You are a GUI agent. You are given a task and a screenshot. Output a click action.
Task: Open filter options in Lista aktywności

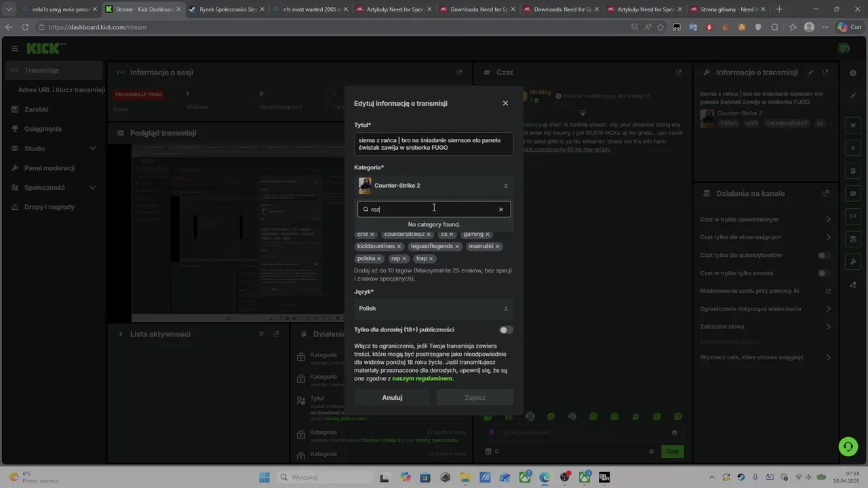[262, 334]
